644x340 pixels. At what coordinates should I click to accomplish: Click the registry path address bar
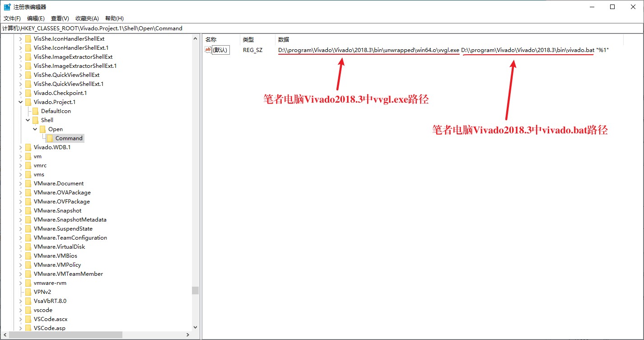point(322,28)
